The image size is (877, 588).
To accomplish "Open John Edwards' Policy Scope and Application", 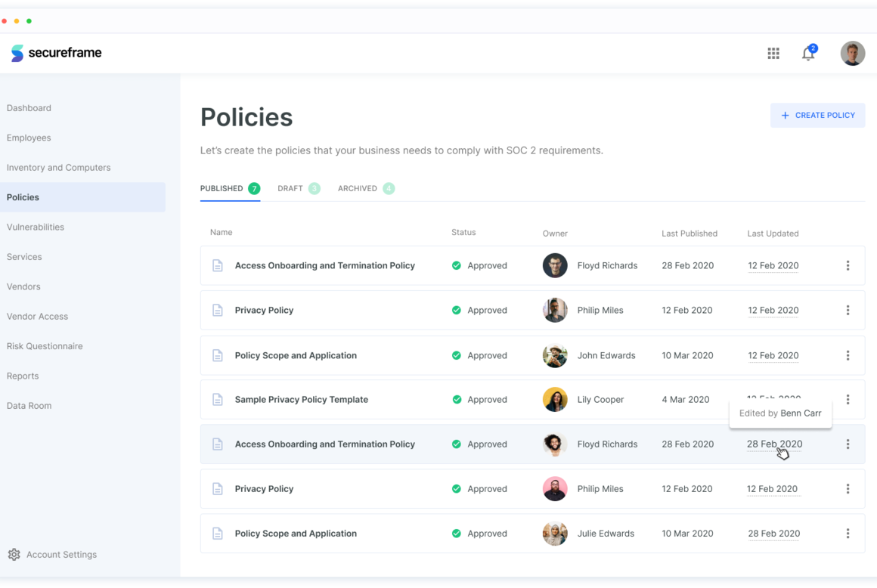I will pos(296,355).
